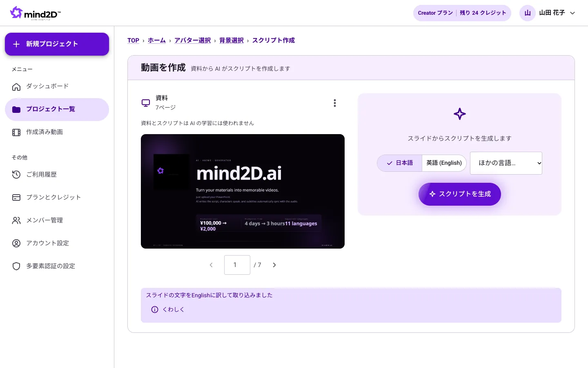Click the info icon beside くわしく
Viewport: 588px width, 368px height.
(x=155, y=310)
